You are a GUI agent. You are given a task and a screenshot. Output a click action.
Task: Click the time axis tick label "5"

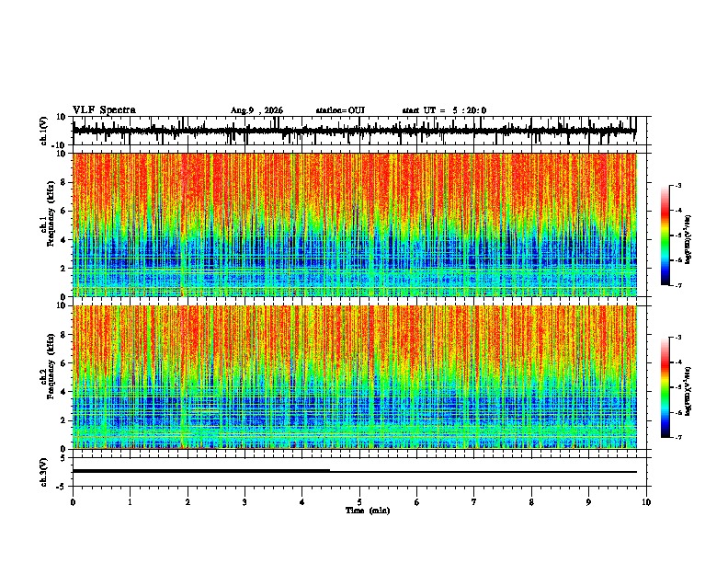point(359,502)
